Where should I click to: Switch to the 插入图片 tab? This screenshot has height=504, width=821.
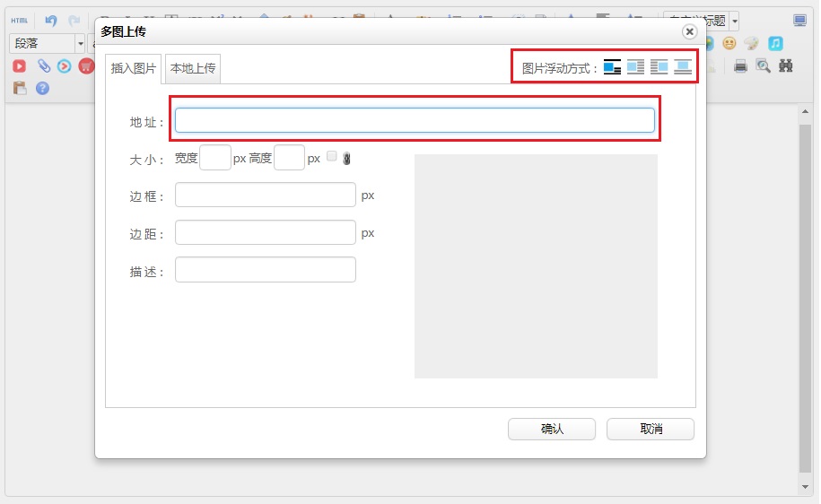134,69
